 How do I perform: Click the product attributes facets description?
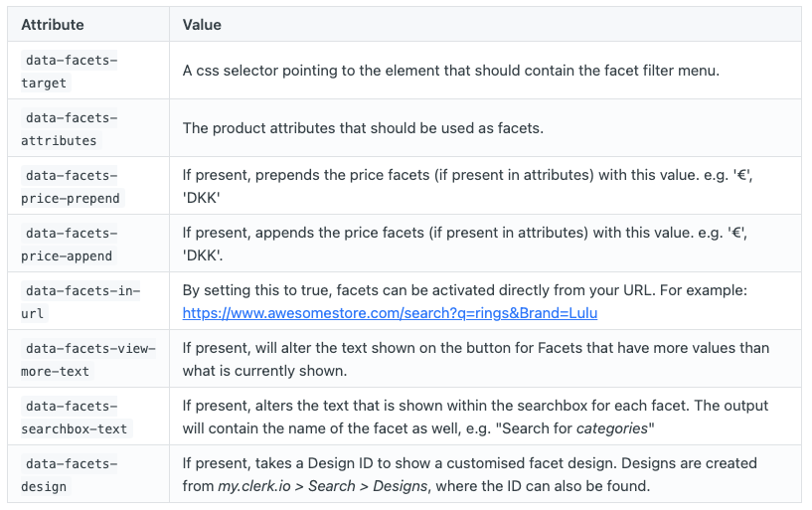[363, 128]
